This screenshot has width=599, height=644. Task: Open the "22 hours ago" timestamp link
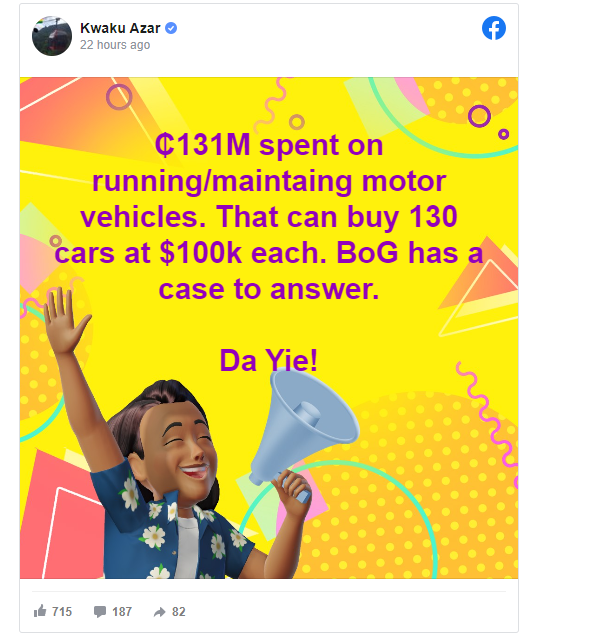(115, 45)
